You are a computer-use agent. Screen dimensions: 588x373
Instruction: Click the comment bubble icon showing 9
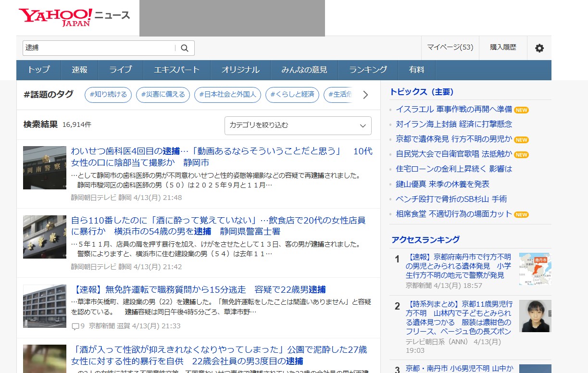tap(75, 326)
